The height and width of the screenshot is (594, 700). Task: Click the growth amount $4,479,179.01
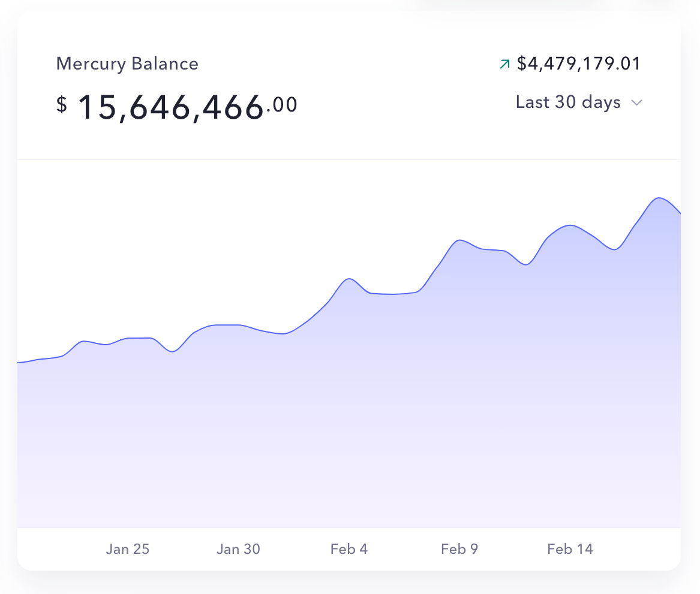click(x=579, y=62)
